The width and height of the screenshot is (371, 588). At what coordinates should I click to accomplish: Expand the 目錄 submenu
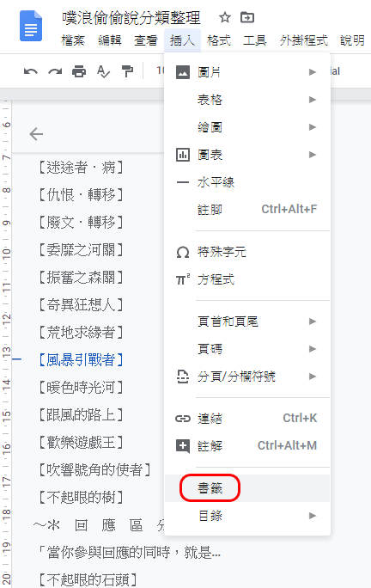tap(247, 516)
